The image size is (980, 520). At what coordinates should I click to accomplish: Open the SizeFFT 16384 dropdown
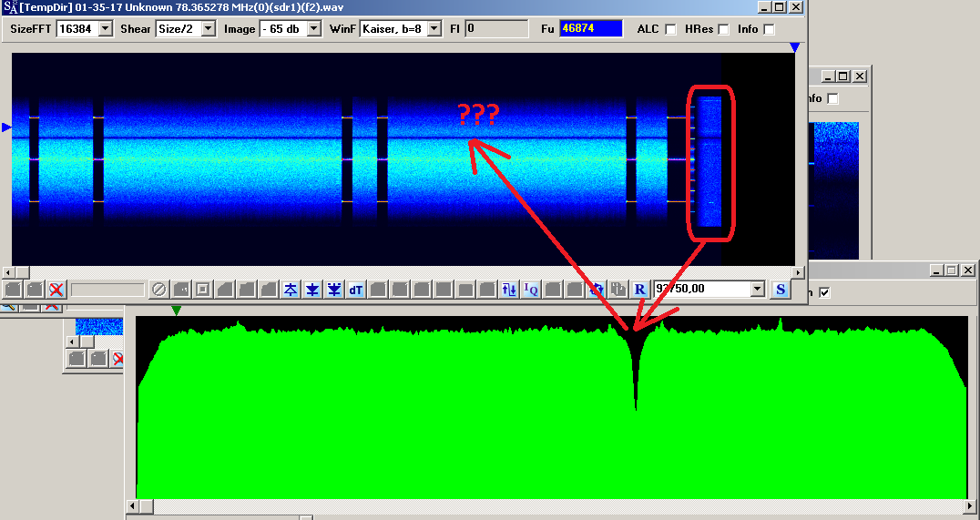click(x=105, y=29)
